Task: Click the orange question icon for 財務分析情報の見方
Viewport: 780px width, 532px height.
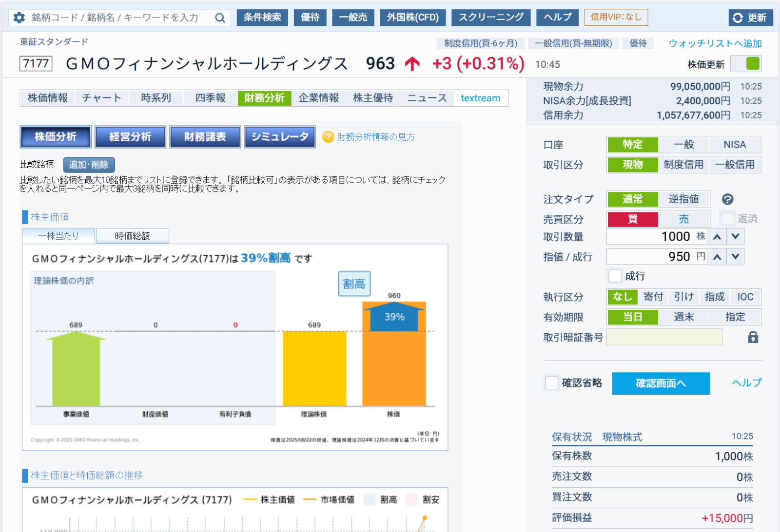Action: pyautogui.click(x=328, y=137)
